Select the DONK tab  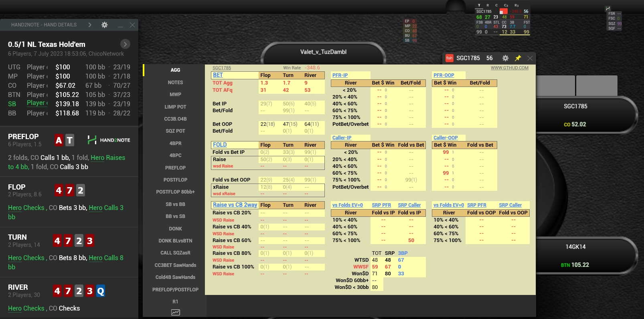tap(175, 229)
